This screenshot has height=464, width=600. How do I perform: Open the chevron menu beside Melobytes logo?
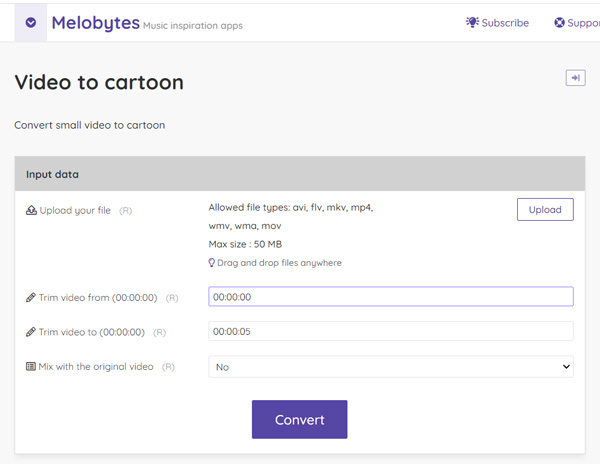(30, 22)
